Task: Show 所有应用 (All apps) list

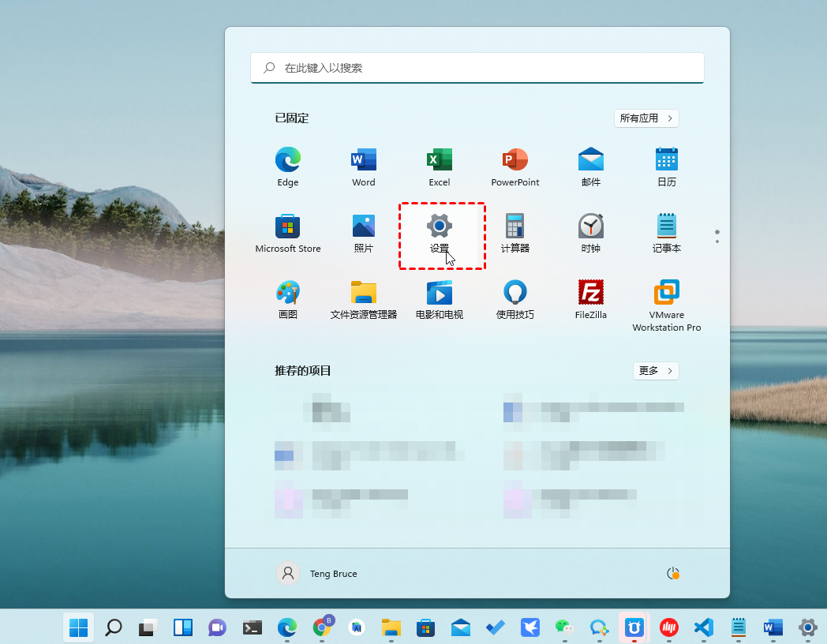Action: (x=646, y=118)
